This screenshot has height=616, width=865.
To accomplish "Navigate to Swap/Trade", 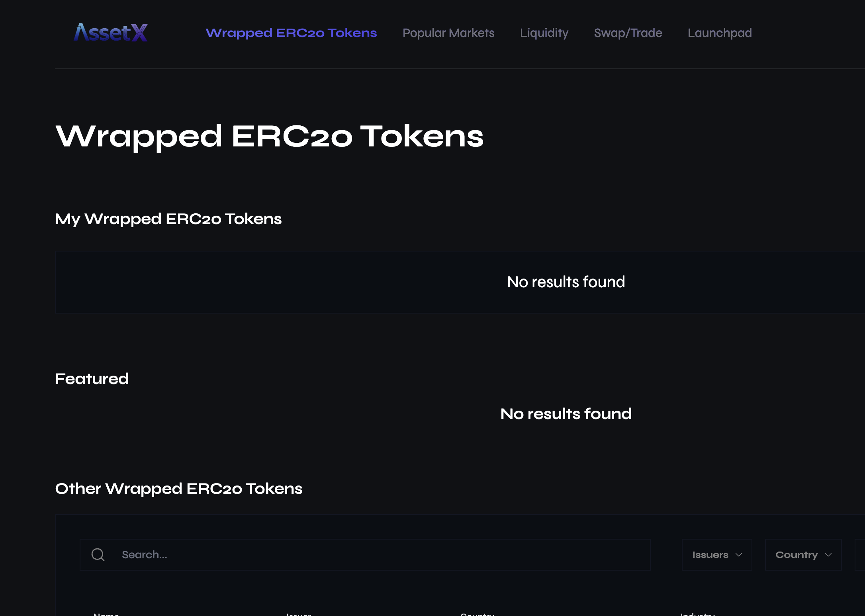I will 628,33.
